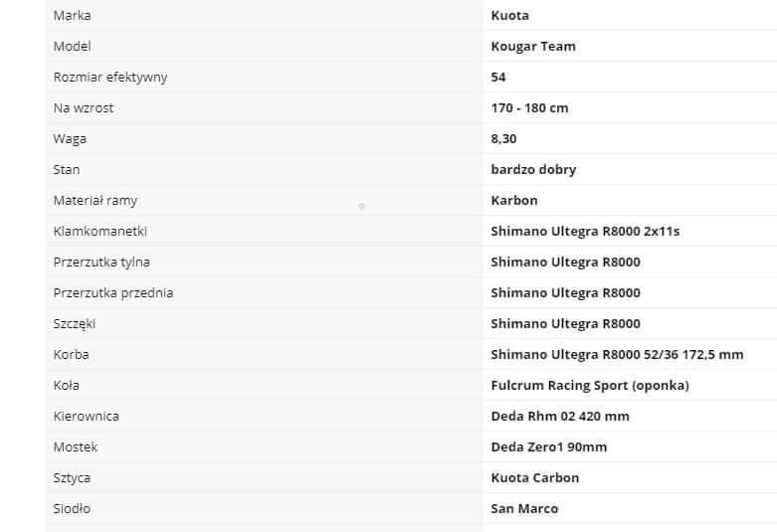
Task: Click the Korba 52/36 172,5 mm value
Action: [x=617, y=355]
